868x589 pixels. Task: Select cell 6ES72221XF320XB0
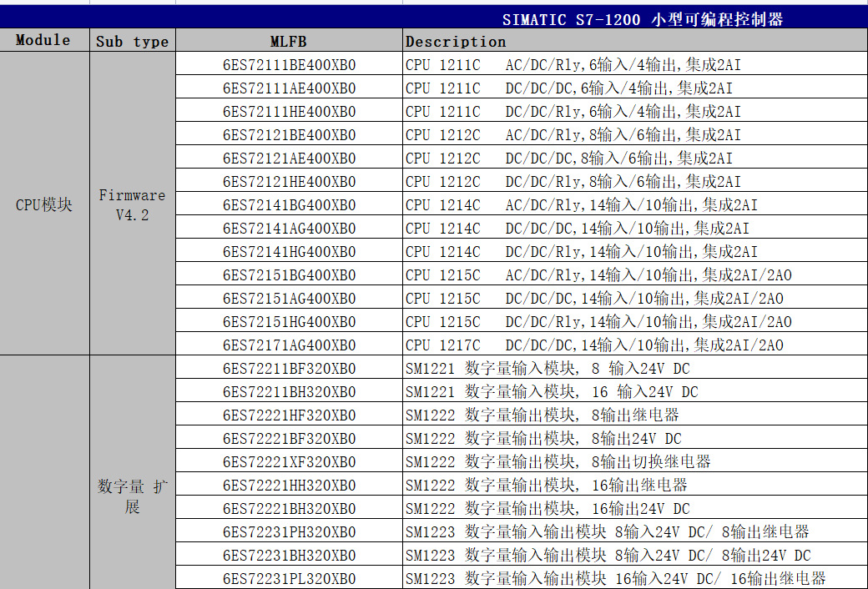click(289, 461)
